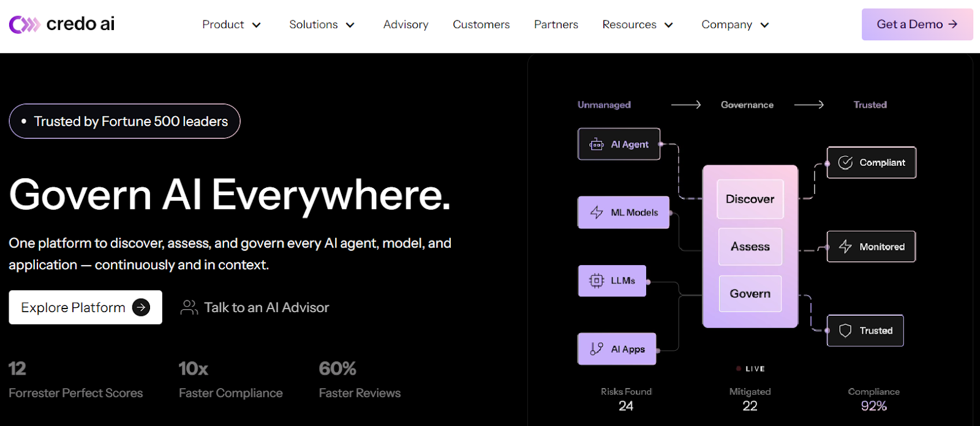
Task: Click the AI Apps branch icon
Action: pos(597,349)
